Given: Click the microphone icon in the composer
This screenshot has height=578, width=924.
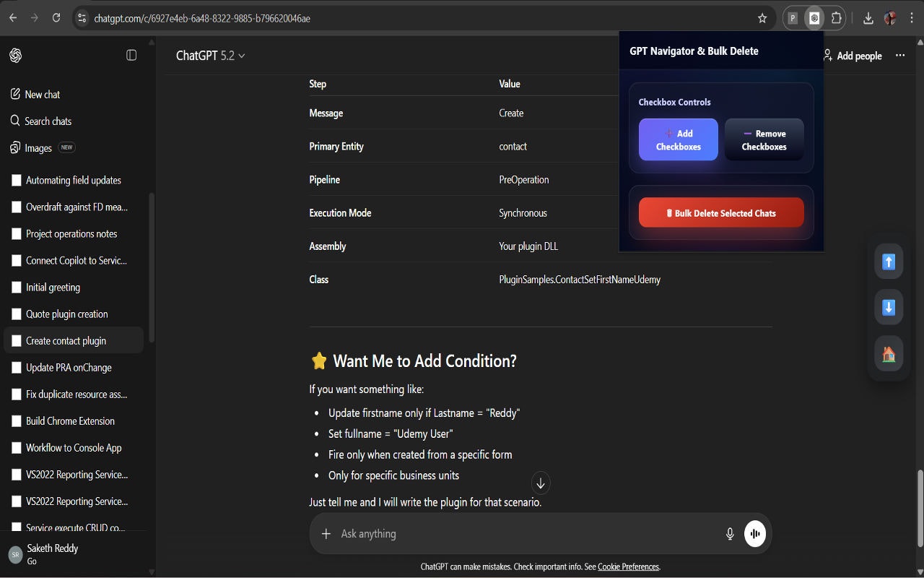Looking at the screenshot, I should (729, 533).
